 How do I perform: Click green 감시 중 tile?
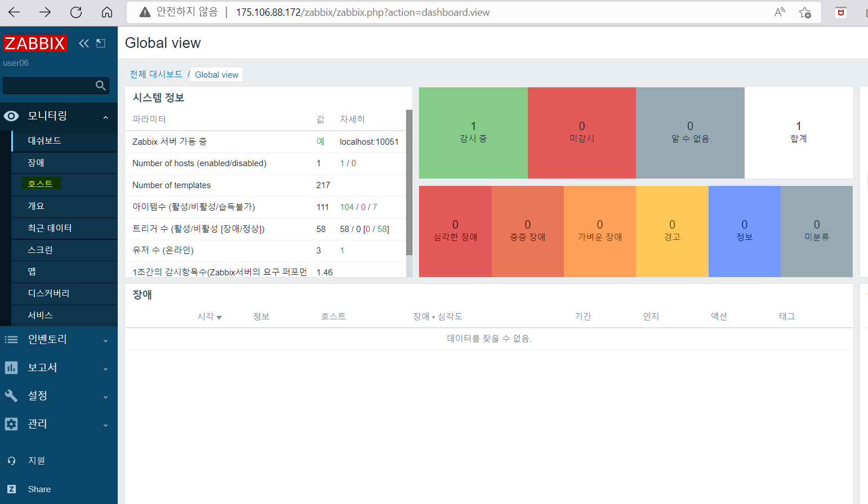coord(473,133)
